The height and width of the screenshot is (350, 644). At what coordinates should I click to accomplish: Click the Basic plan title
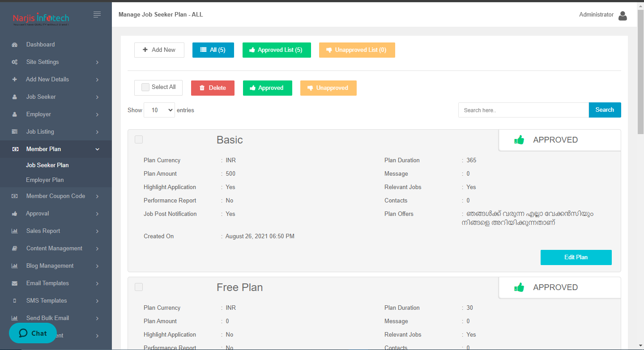(230, 140)
